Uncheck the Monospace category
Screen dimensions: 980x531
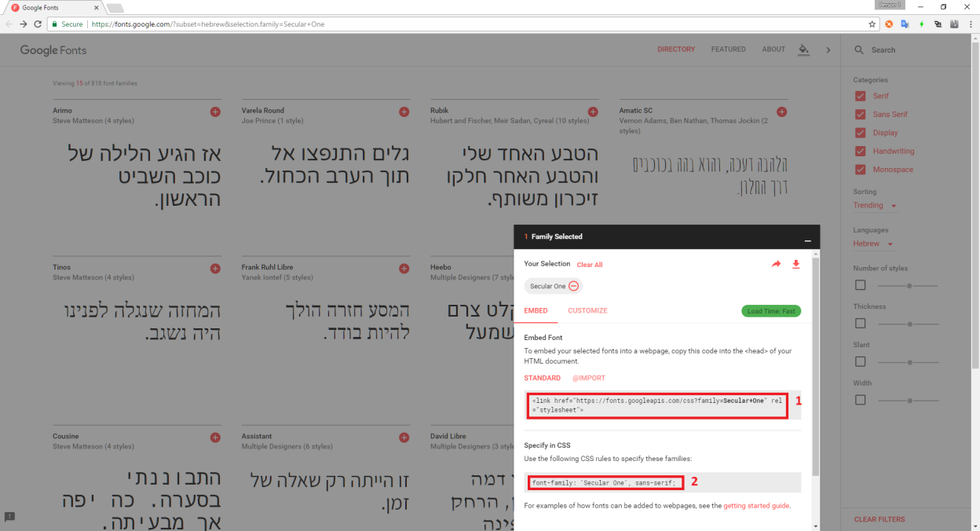(x=860, y=170)
